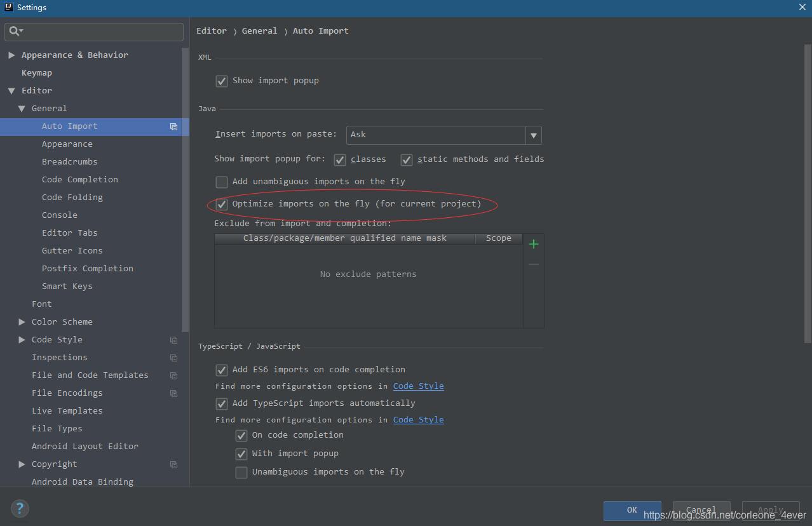Click the green plus add-pattern icon
The width and height of the screenshot is (812, 526).
[534, 244]
